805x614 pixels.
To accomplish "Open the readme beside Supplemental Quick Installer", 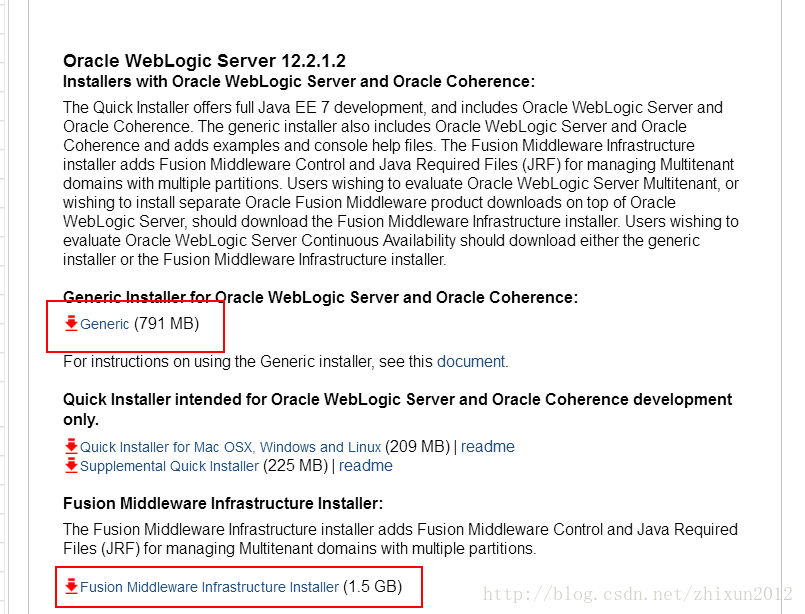I will 366,466.
